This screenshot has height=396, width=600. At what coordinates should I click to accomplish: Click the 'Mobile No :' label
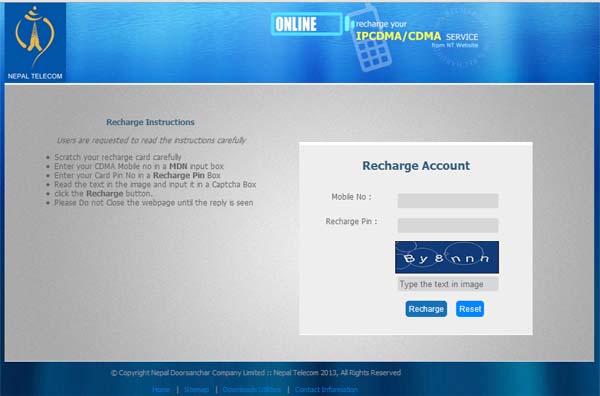351,197
